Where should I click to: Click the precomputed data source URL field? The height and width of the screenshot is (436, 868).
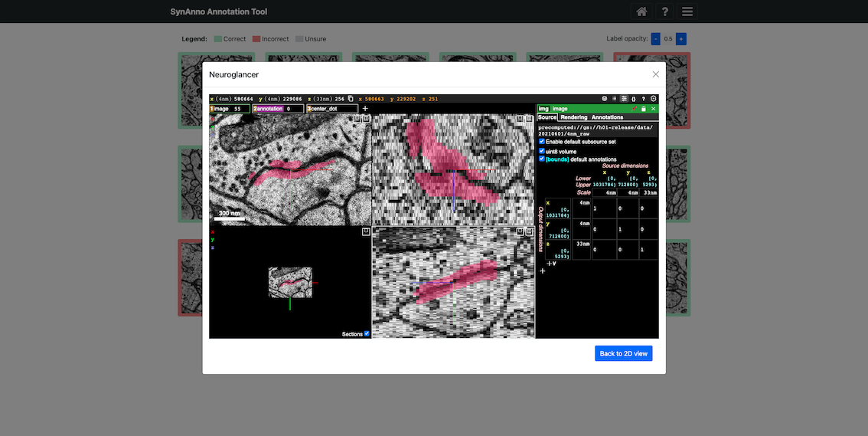(597, 131)
